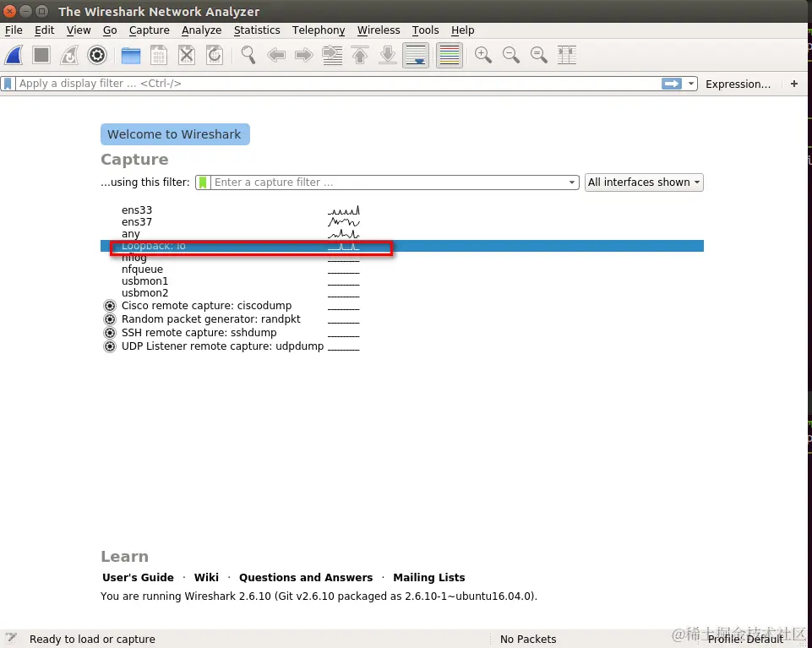Go to specified packet icon
The width and height of the screenshot is (812, 648).
332,55
